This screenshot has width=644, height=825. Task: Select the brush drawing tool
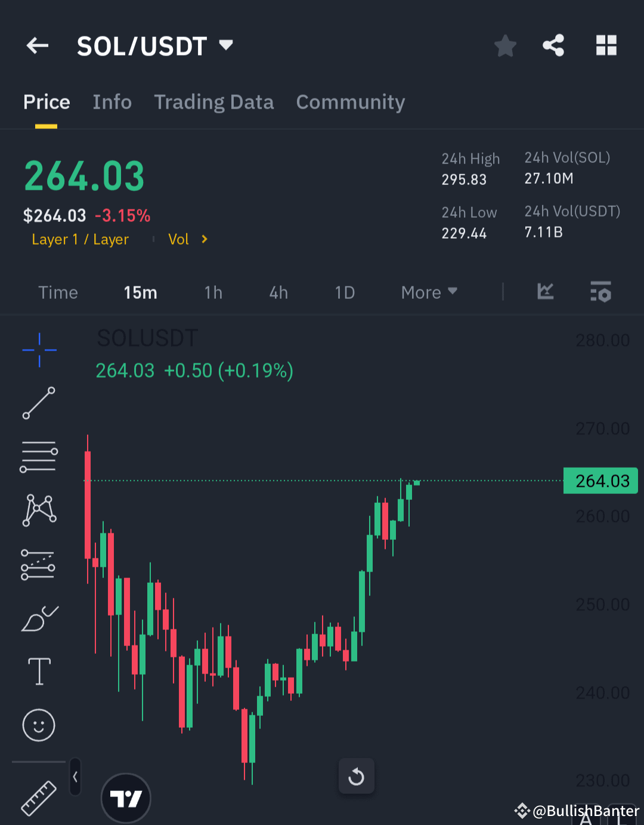[x=39, y=619]
